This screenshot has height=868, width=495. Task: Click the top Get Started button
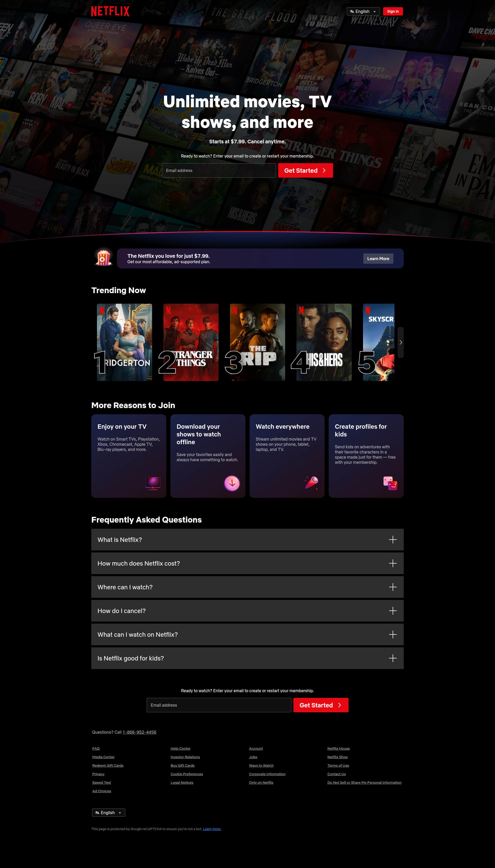click(x=305, y=170)
